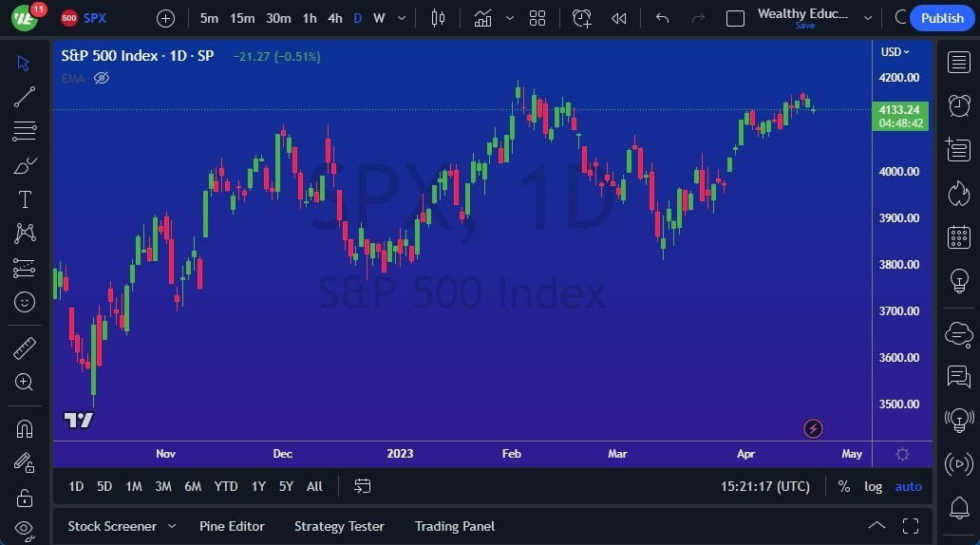Click the Publish button
The image size is (980, 545).
click(x=942, y=18)
